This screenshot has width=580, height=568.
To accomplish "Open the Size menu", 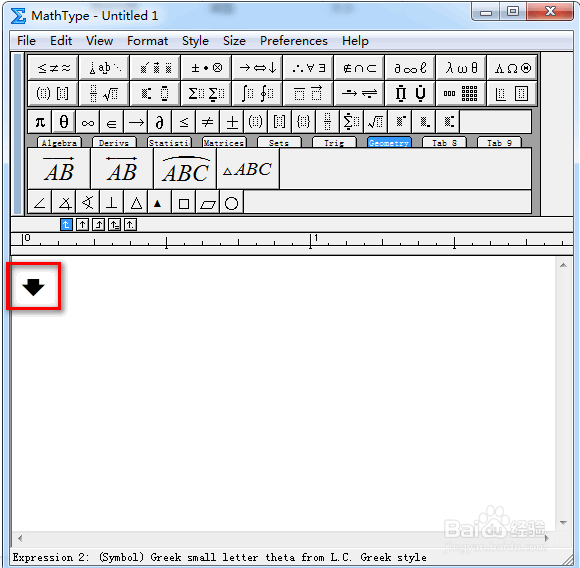I will point(234,41).
